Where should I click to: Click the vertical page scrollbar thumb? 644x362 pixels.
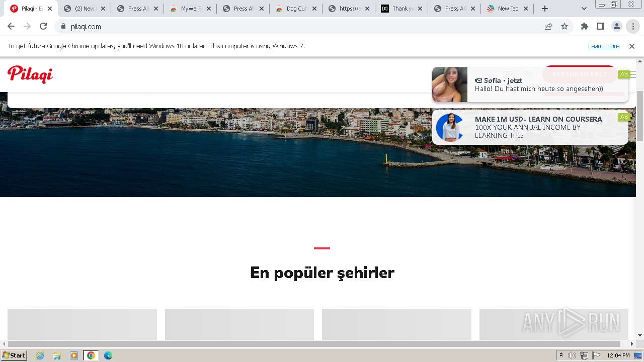tap(640, 116)
